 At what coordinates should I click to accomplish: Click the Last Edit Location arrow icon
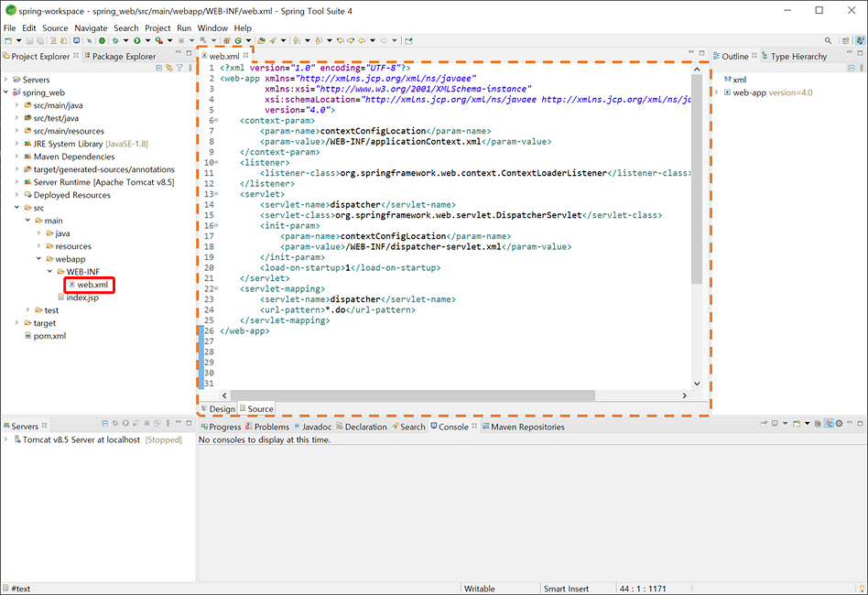[x=341, y=40]
